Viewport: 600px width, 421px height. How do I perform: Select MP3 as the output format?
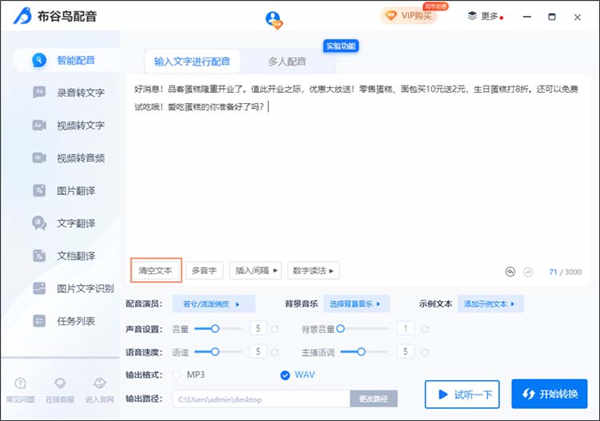191,375
